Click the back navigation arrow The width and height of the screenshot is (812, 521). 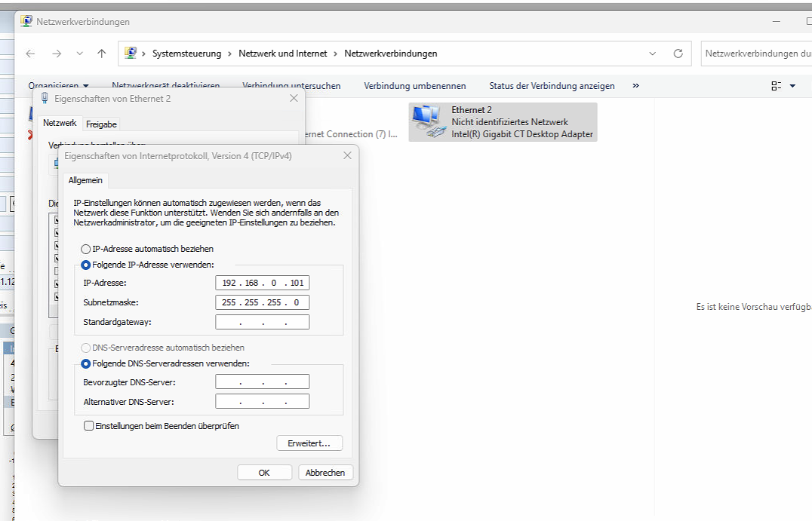coord(30,54)
